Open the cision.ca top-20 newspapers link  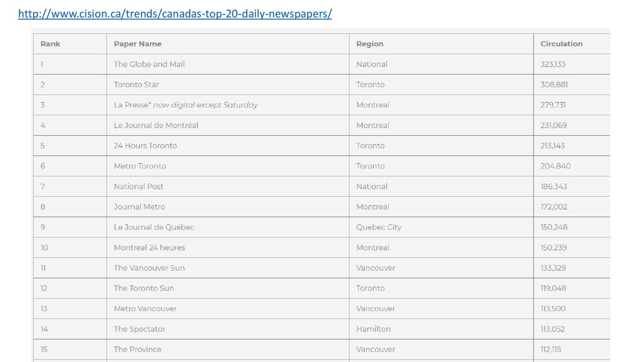(x=175, y=14)
